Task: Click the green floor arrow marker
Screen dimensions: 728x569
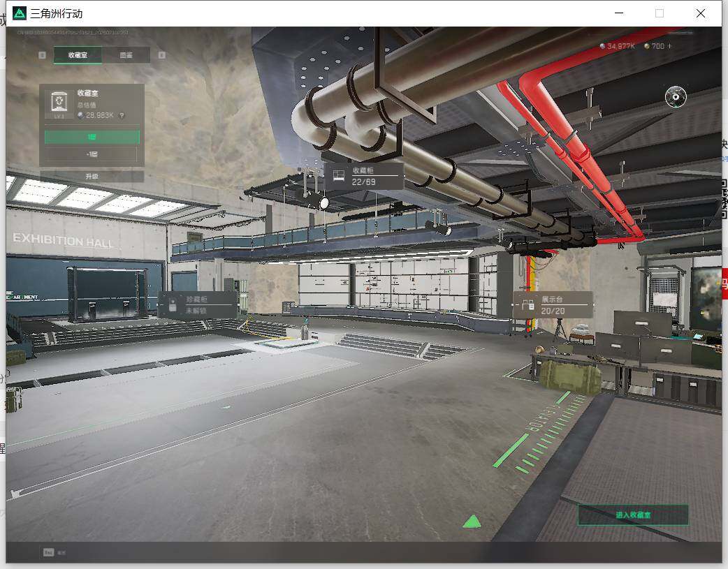Action: point(472,522)
